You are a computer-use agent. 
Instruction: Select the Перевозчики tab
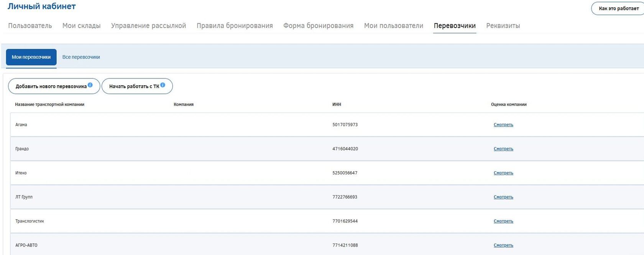(455, 26)
